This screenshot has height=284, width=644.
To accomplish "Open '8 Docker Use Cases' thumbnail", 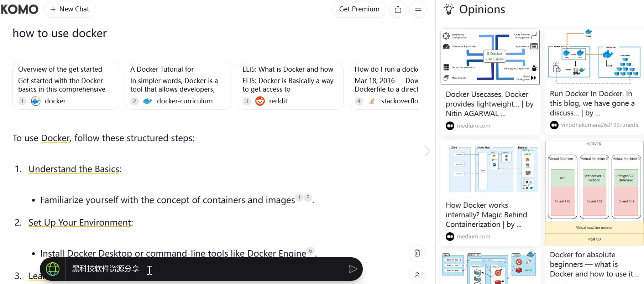I will [x=490, y=57].
